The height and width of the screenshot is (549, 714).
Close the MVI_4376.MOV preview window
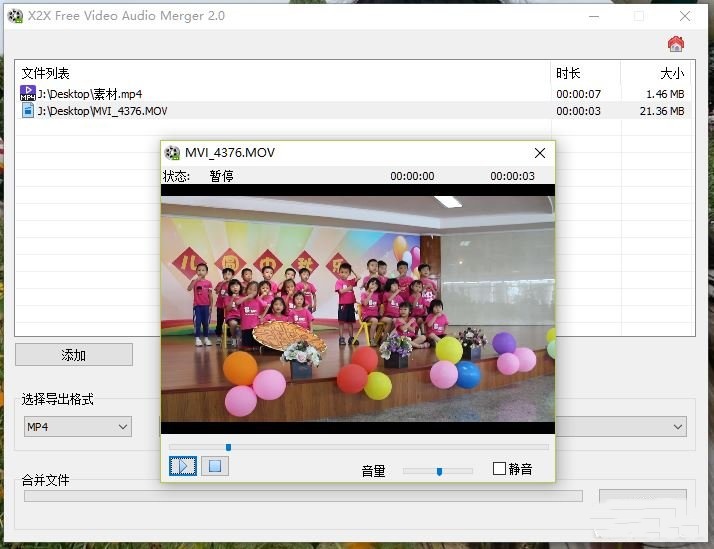point(540,153)
